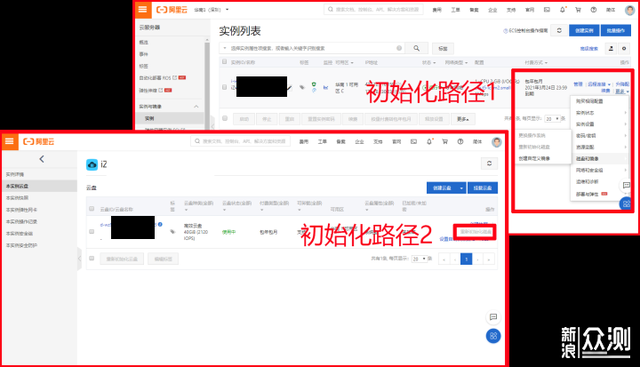Click the help question-mark icon in the instance list header
The width and height of the screenshot is (640, 367).
593,10
